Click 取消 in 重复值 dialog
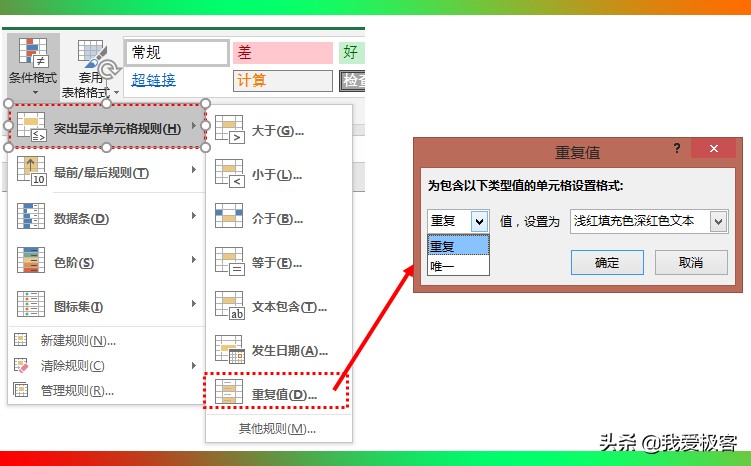 click(691, 262)
